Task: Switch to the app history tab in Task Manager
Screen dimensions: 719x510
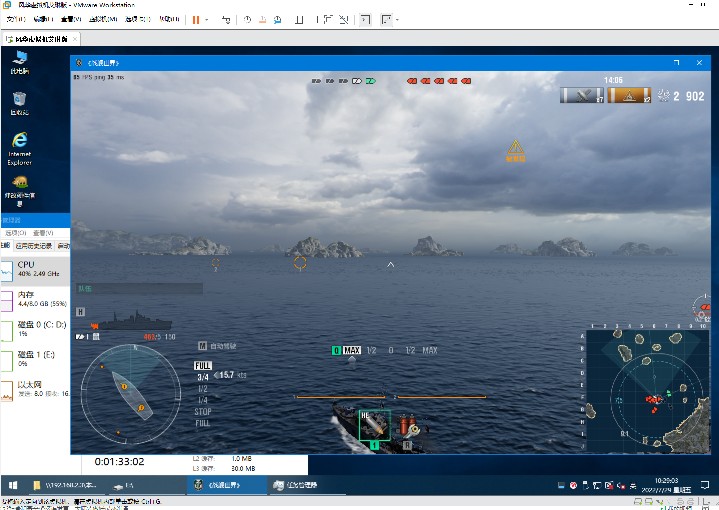Action: [x=34, y=246]
